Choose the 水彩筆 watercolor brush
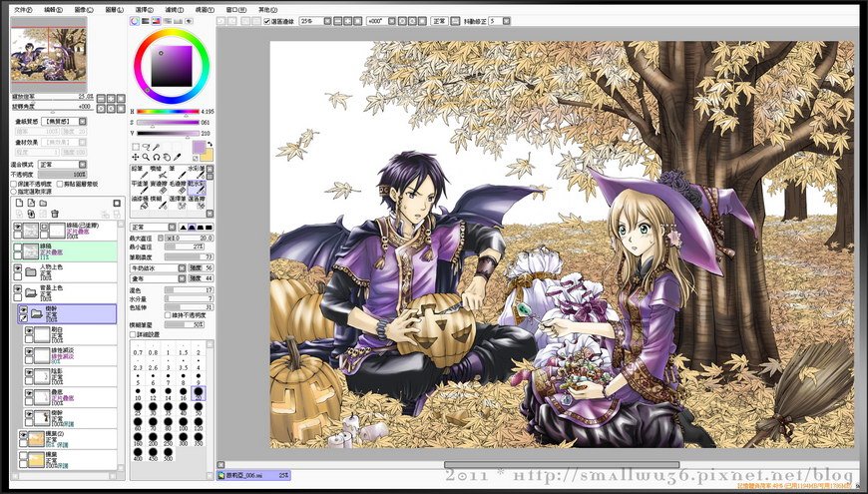 (x=197, y=171)
